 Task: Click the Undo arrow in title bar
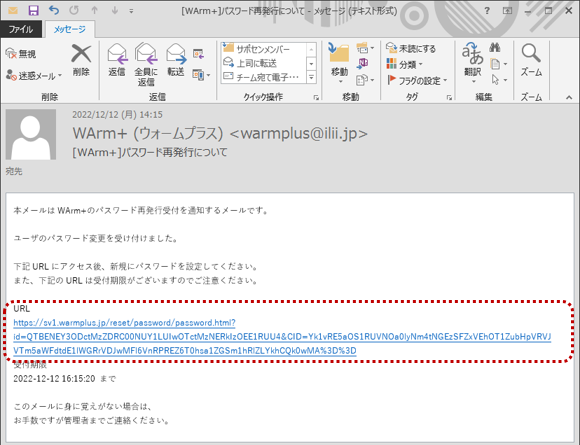(54, 10)
